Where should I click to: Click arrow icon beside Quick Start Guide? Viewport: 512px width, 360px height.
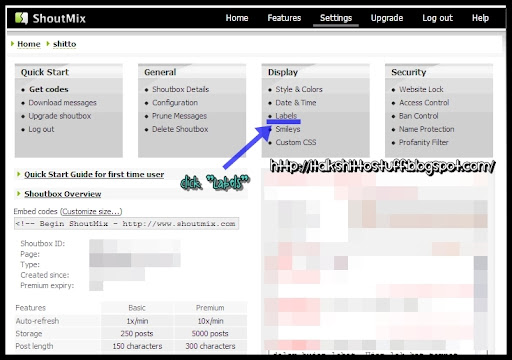click(x=18, y=174)
